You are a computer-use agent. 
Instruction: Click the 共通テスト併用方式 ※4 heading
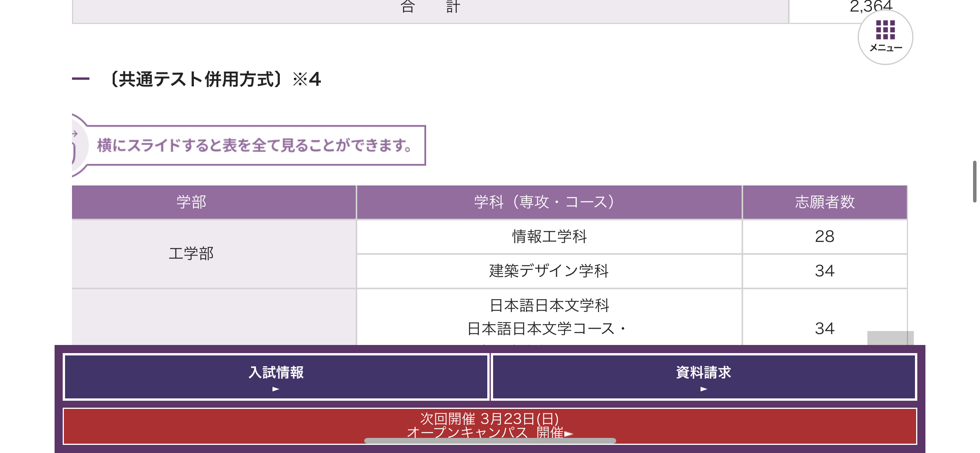point(216,79)
